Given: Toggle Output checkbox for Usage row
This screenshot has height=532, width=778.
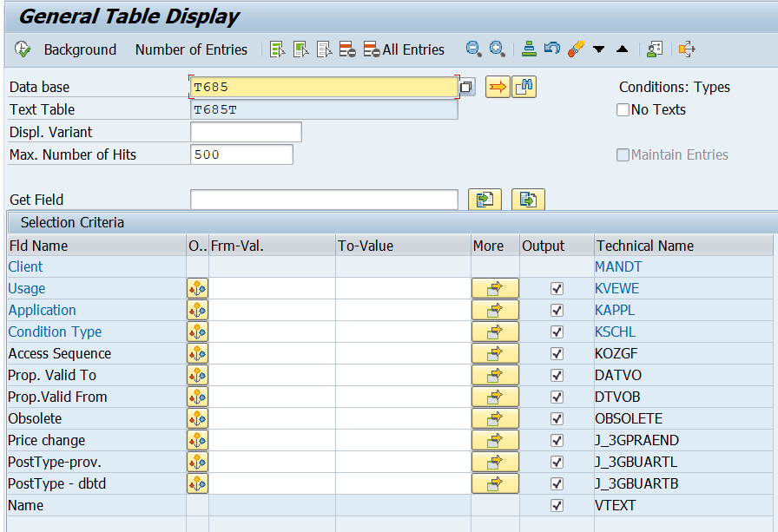Looking at the screenshot, I should pos(557,288).
